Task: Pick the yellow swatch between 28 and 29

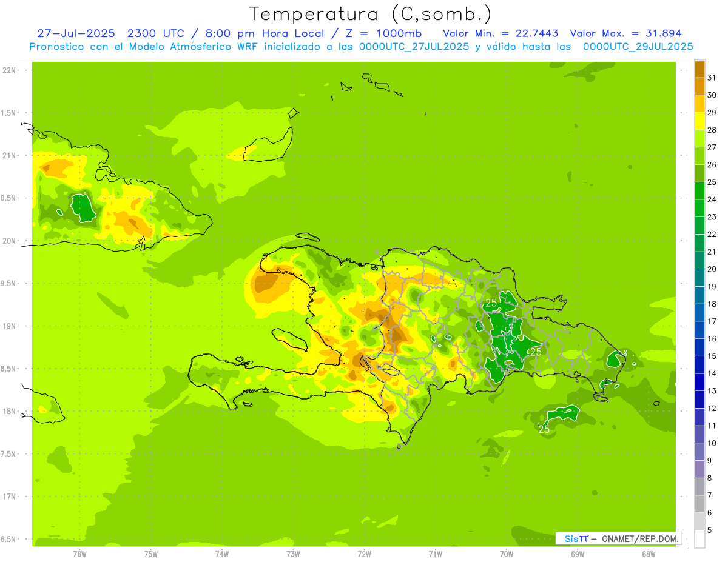Action: (699, 121)
